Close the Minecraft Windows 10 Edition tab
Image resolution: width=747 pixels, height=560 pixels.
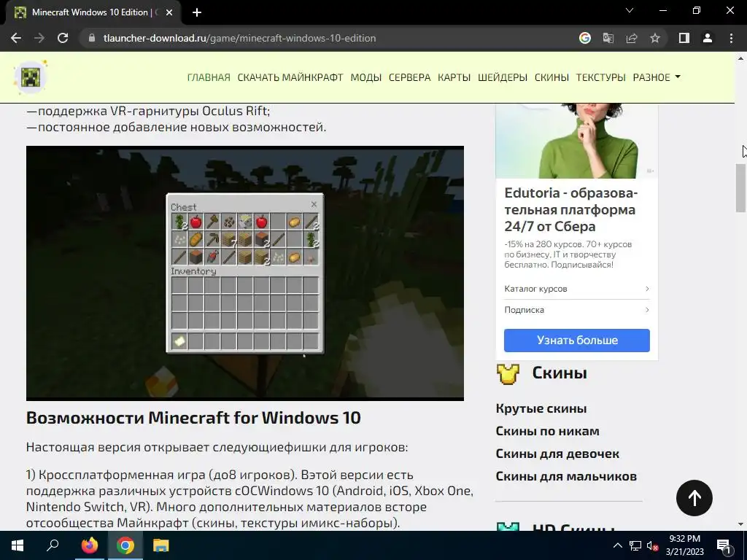point(169,12)
